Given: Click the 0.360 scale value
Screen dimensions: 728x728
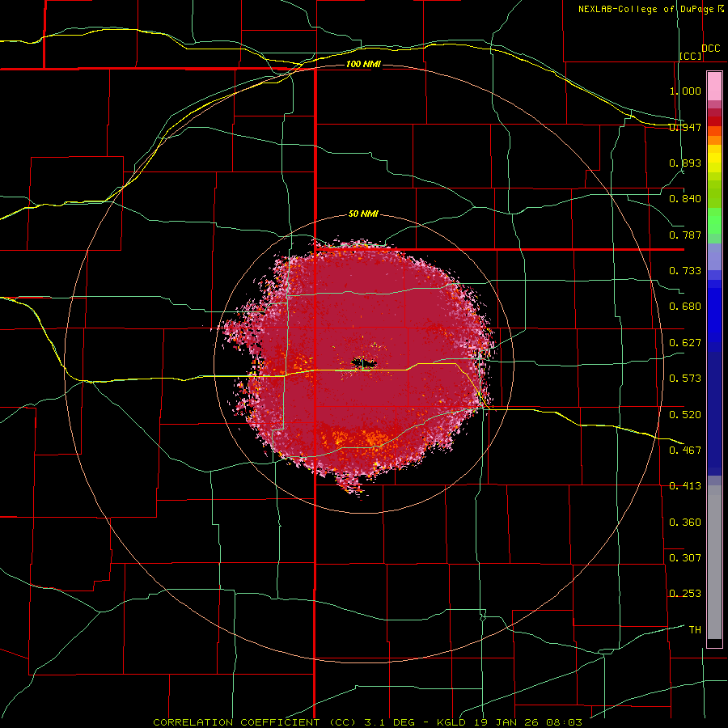Looking at the screenshot, I should pyautogui.click(x=685, y=523).
